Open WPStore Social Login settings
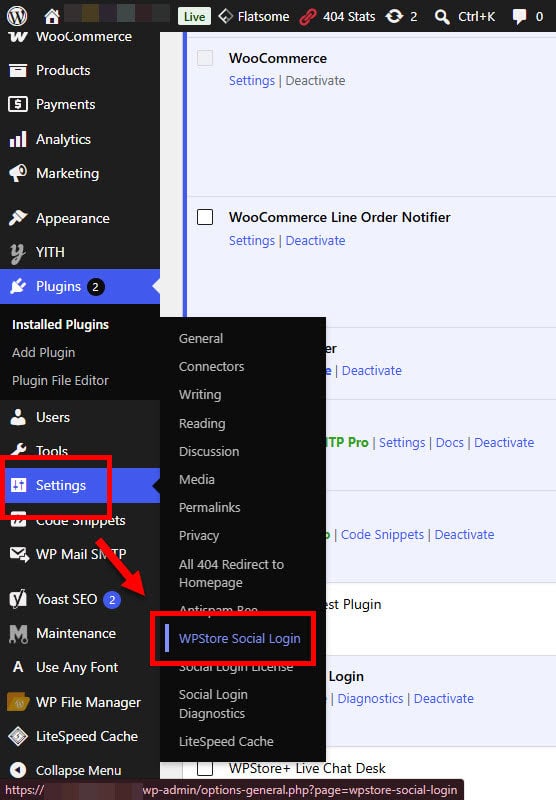The height and width of the screenshot is (800, 556). tap(240, 638)
